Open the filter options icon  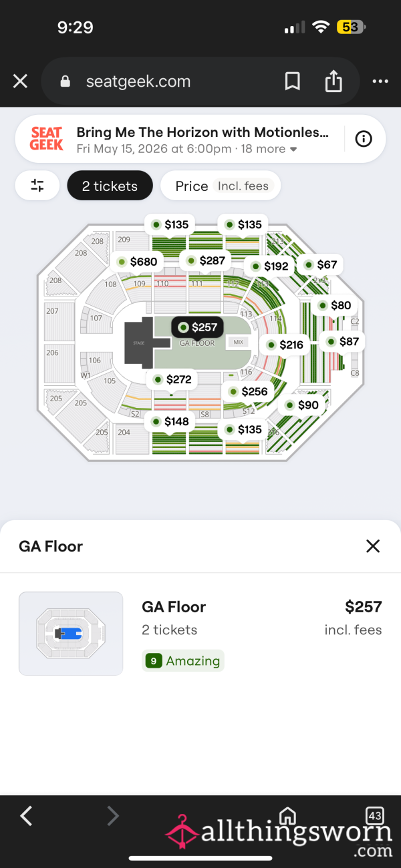coord(37,186)
